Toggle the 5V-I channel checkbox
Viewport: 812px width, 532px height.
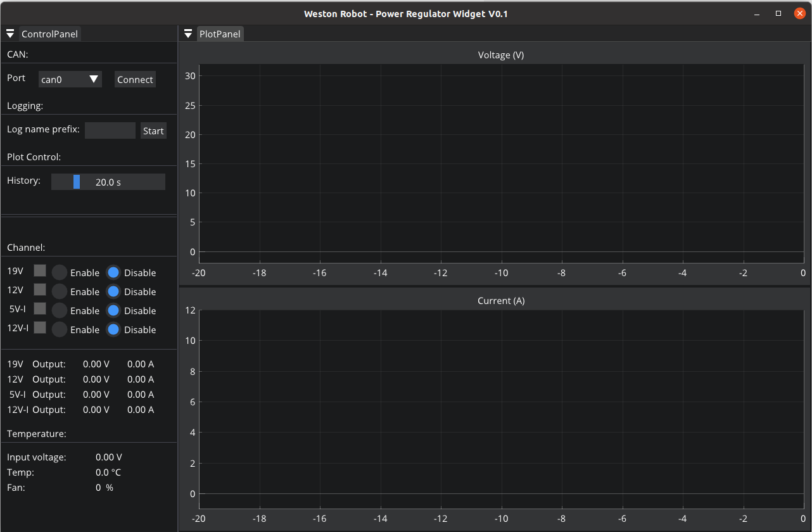[x=40, y=308]
